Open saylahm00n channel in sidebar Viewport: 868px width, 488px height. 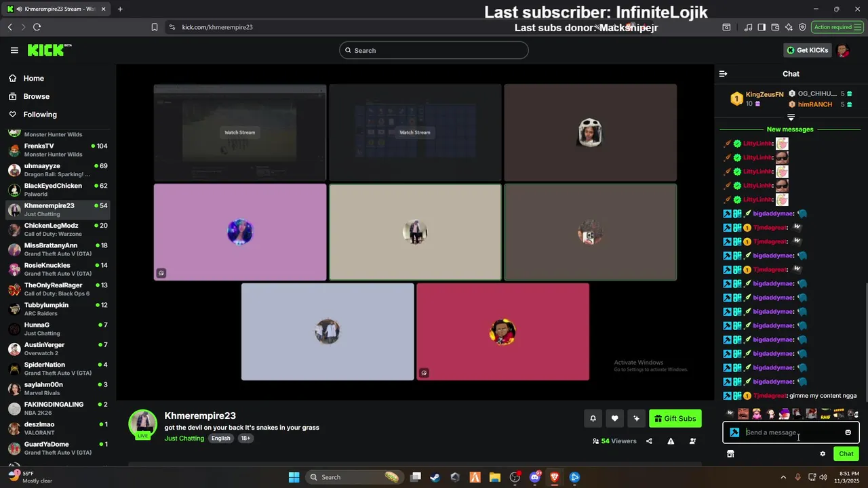coord(58,388)
